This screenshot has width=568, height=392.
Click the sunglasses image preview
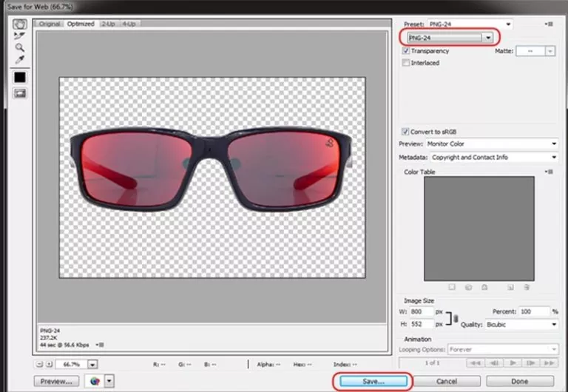tap(212, 178)
